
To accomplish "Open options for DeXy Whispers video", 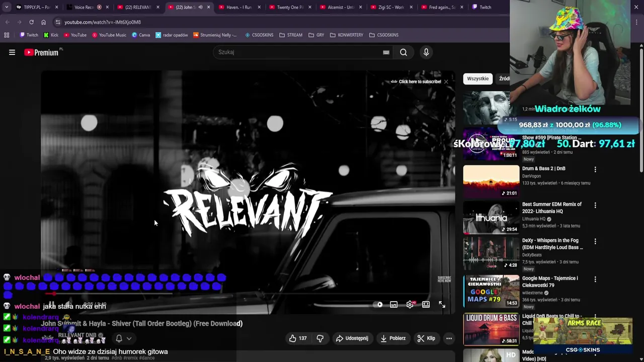I will click(x=595, y=241).
